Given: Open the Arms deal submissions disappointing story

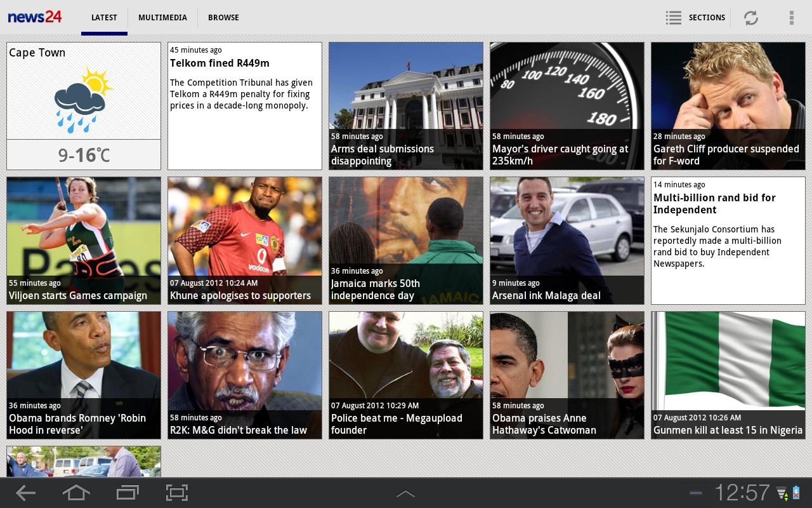Looking at the screenshot, I should [406, 106].
